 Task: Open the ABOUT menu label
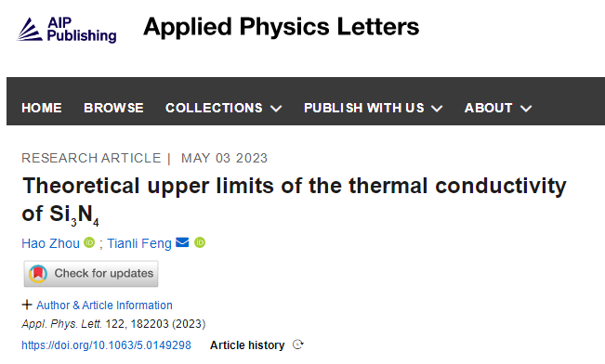489,108
